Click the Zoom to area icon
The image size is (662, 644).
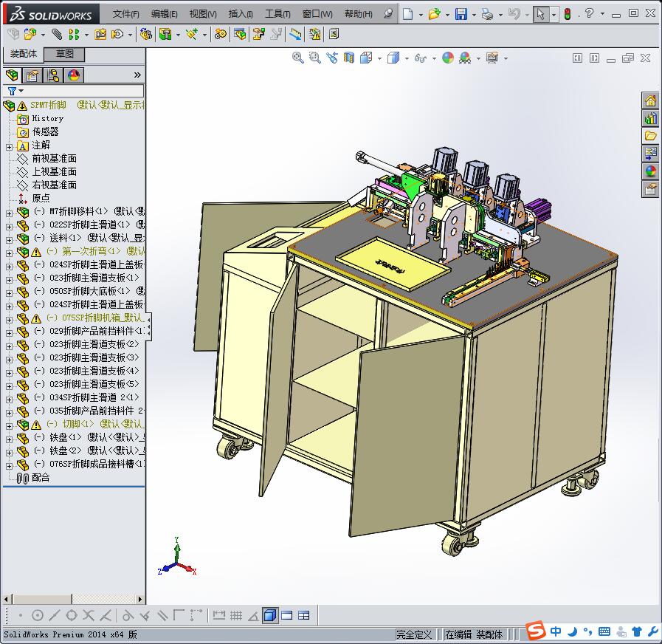coord(315,58)
